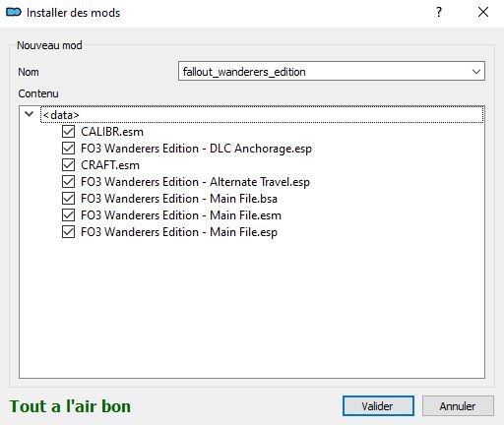
Task: Select the <data> root item
Action: [262, 114]
